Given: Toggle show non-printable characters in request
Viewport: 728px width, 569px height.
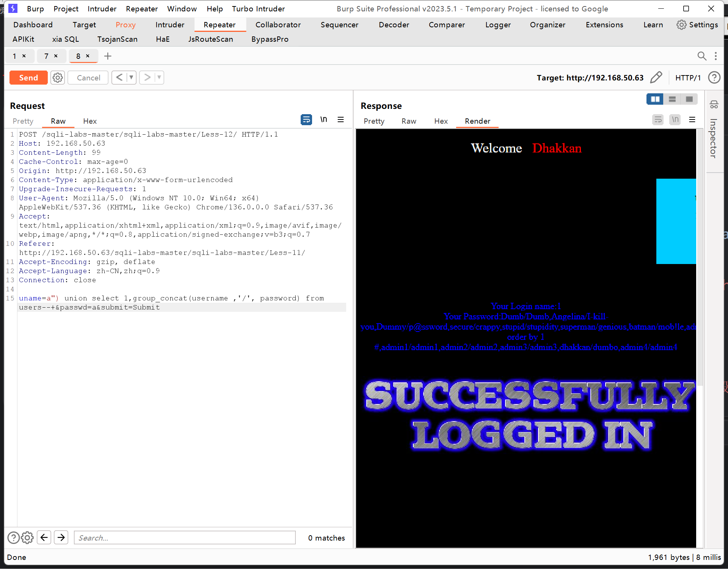Looking at the screenshot, I should (x=323, y=120).
